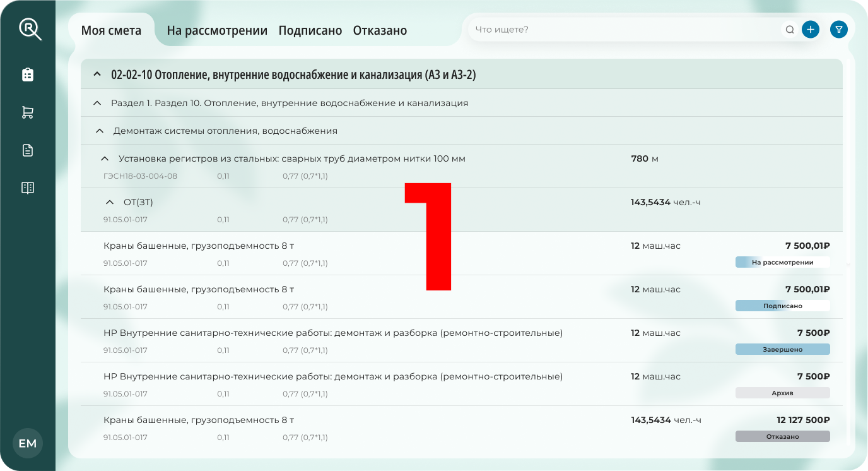This screenshot has width=868, height=471.
Task: Open the document page icon in sidebar
Action: pyautogui.click(x=28, y=150)
